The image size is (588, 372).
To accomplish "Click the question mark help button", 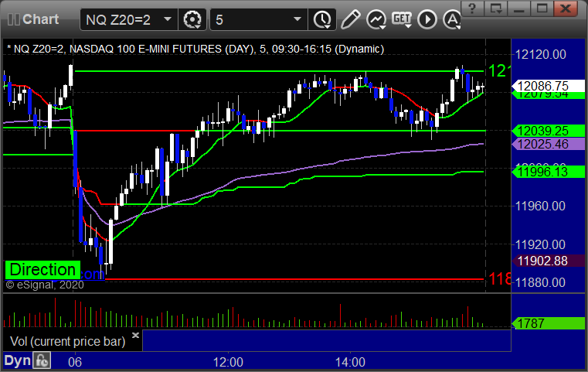I will 473,9.
